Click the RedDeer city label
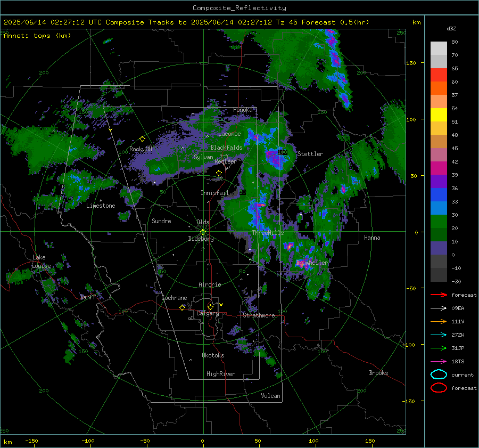 [226, 161]
